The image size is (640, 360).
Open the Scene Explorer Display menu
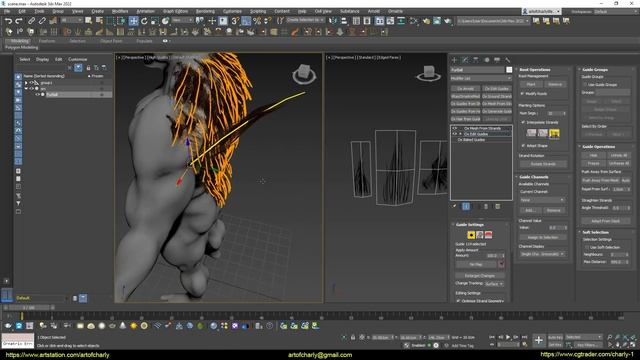(42, 59)
